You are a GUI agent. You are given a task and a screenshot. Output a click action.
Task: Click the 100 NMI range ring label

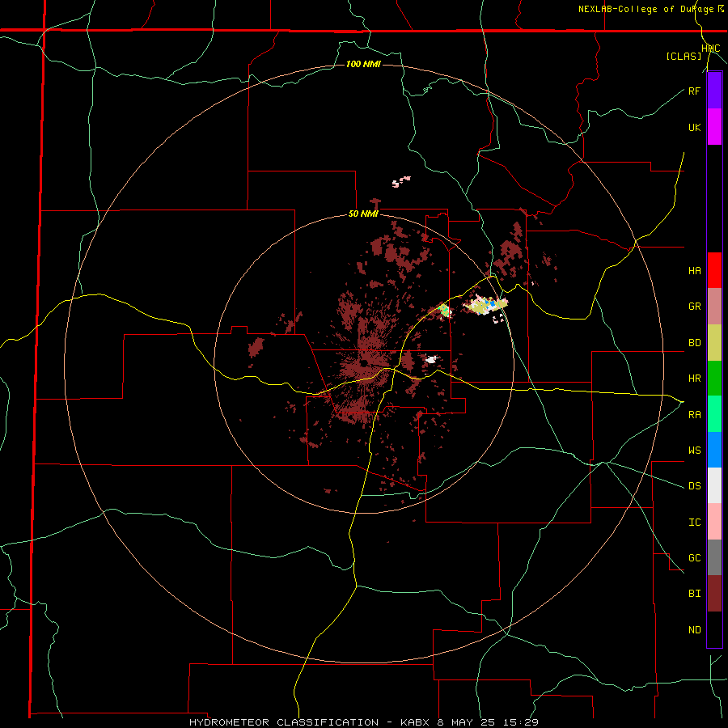tap(363, 64)
